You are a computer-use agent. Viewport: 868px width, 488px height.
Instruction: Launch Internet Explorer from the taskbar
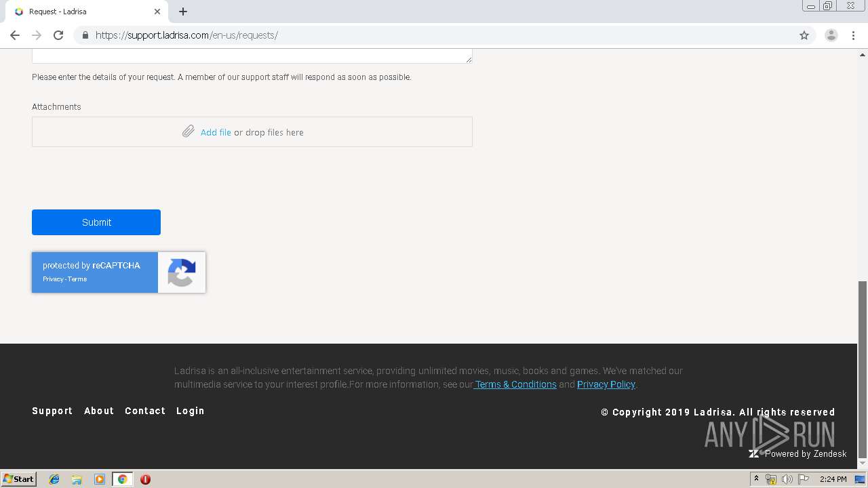54,479
